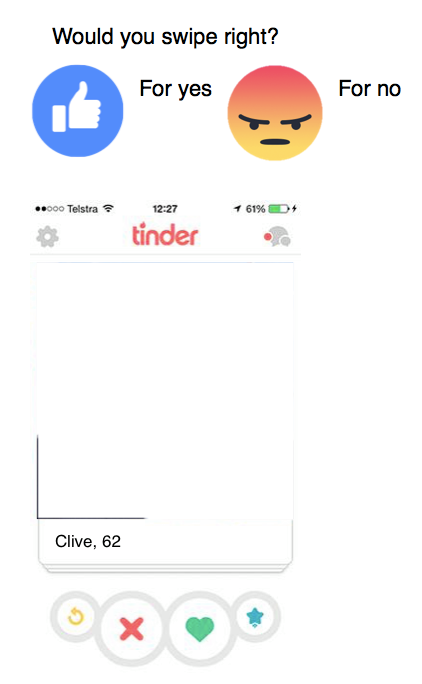Image resolution: width=422 pixels, height=684 pixels.
Task: Open Clive's blank profile photo card
Action: 165,390
